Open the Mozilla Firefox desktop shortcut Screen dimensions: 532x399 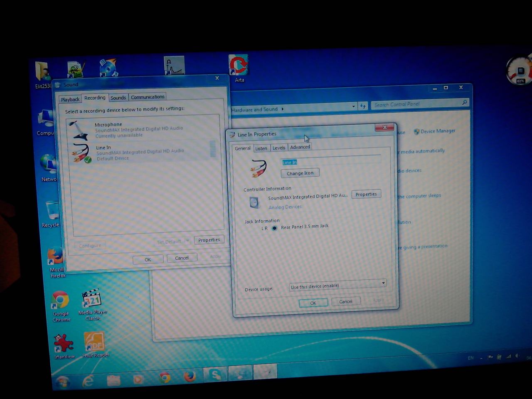point(56,263)
